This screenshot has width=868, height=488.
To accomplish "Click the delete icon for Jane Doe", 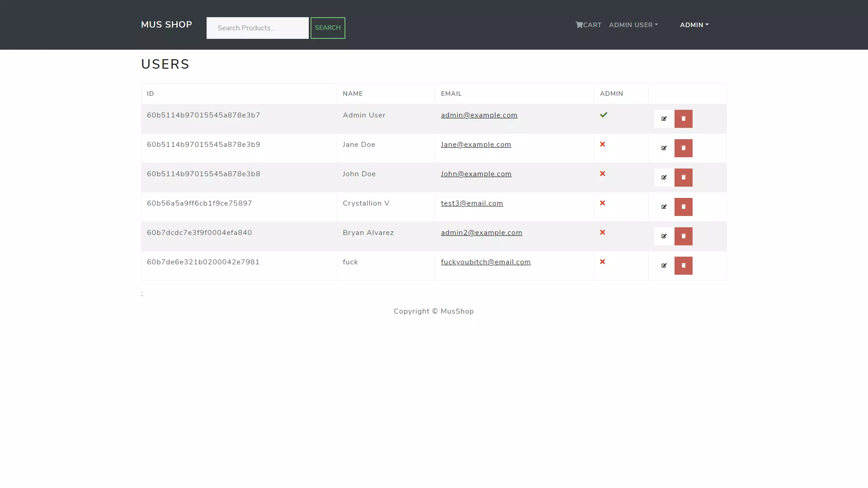I will [683, 148].
